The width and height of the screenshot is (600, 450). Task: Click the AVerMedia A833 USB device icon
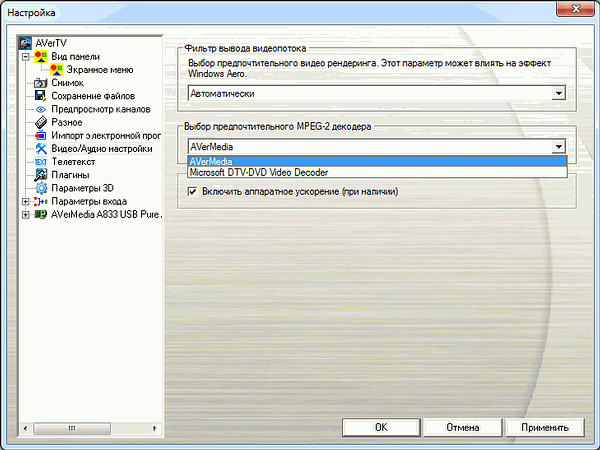click(41, 214)
